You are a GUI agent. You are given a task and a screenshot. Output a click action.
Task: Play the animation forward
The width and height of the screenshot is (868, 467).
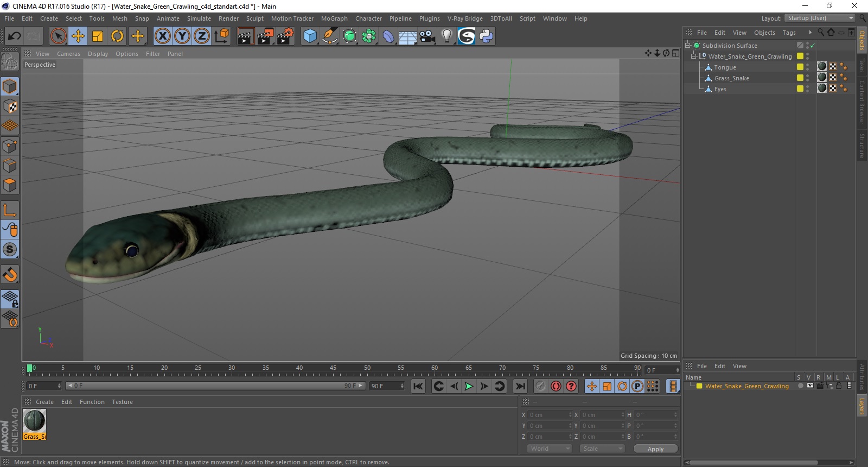click(x=469, y=386)
